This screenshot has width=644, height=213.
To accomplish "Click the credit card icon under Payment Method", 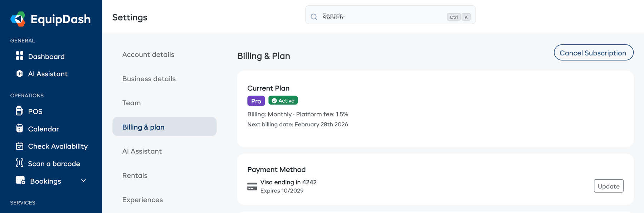I will (x=252, y=187).
